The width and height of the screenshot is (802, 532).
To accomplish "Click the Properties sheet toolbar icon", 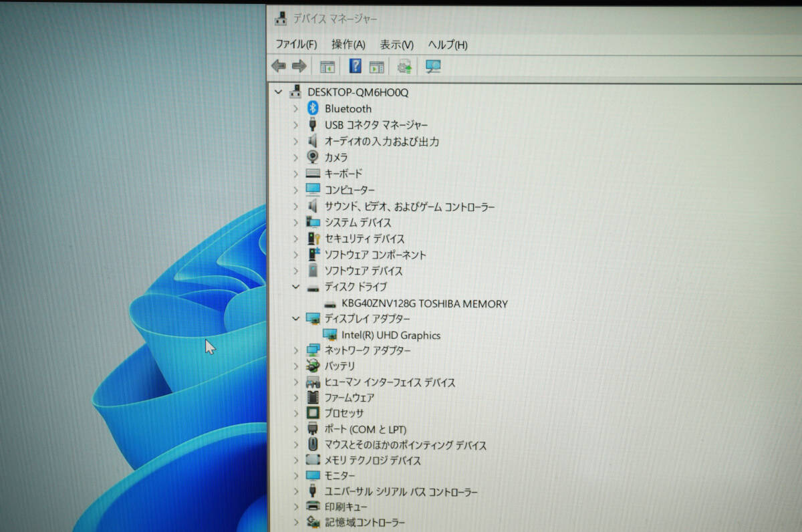I will [377, 66].
